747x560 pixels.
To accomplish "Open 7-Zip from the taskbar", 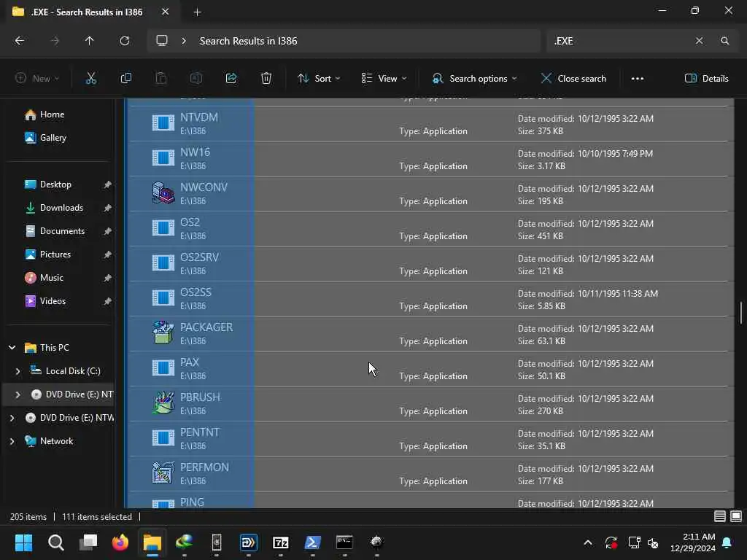I will click(x=281, y=542).
